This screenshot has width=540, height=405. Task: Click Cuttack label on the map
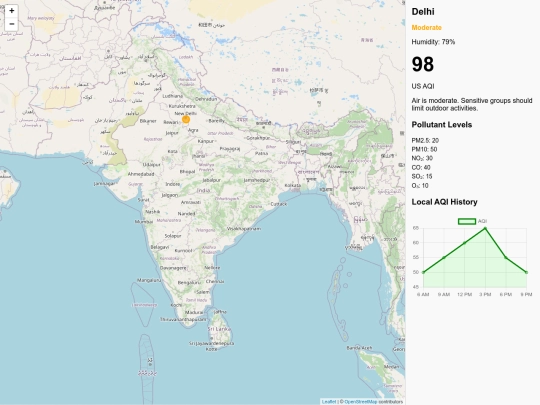click(279, 204)
